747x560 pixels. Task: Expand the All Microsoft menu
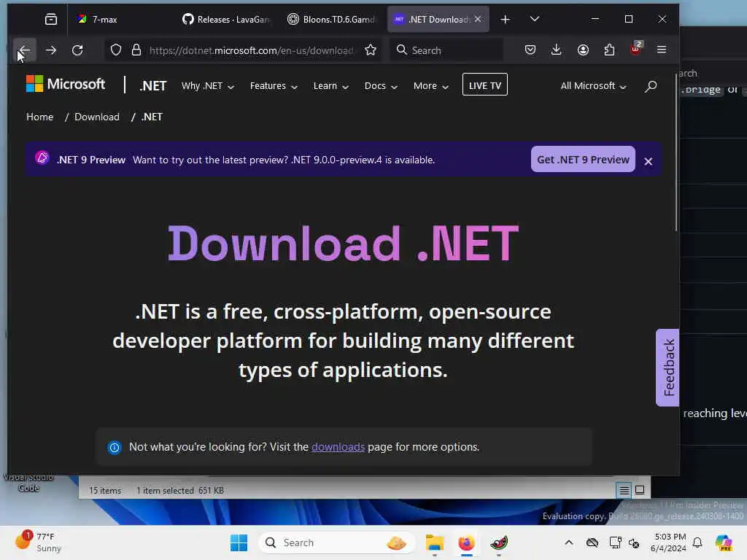pyautogui.click(x=593, y=86)
